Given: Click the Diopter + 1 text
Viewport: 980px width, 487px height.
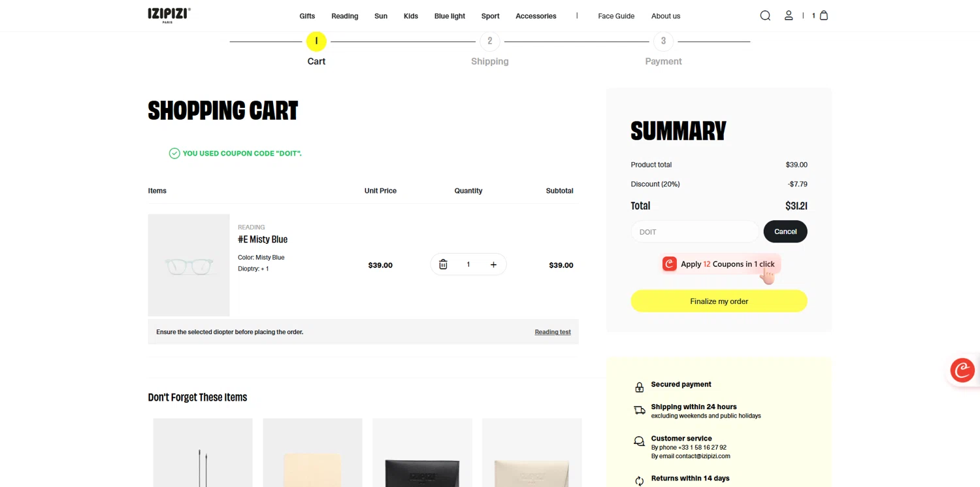Looking at the screenshot, I should (x=253, y=269).
